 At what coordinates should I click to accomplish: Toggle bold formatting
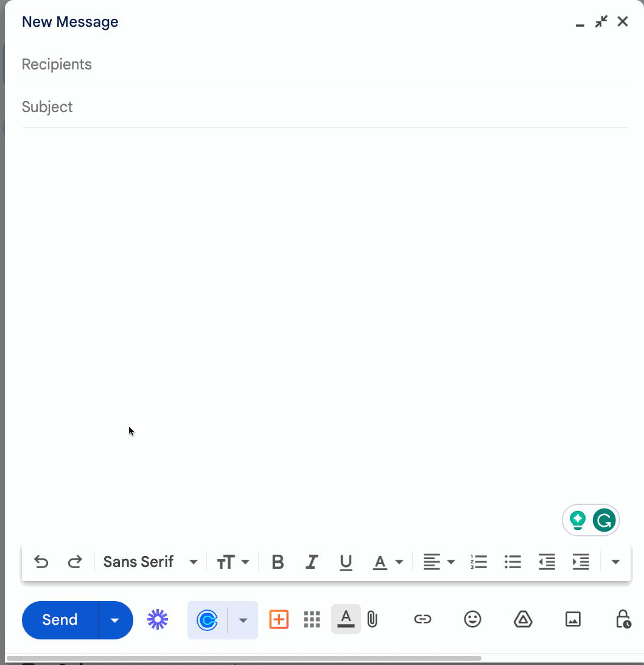[x=278, y=561]
